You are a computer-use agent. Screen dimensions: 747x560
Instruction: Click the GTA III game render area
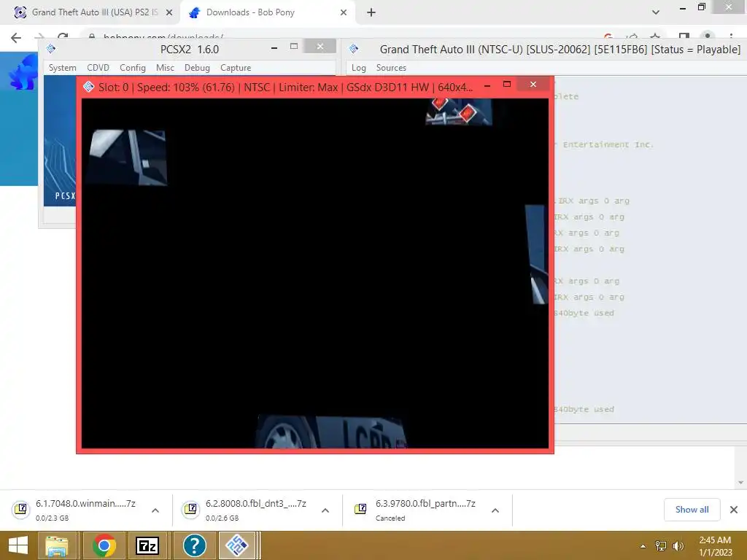point(315,273)
